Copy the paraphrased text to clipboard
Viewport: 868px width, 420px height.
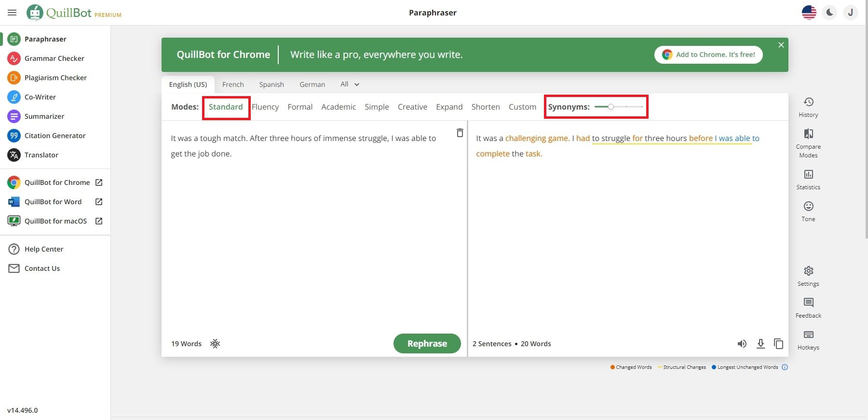pos(778,344)
